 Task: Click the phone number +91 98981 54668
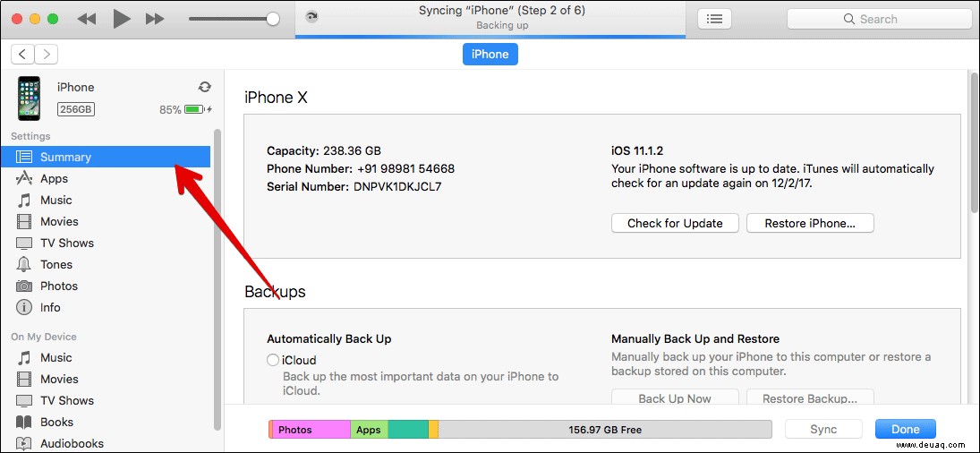[x=405, y=168]
